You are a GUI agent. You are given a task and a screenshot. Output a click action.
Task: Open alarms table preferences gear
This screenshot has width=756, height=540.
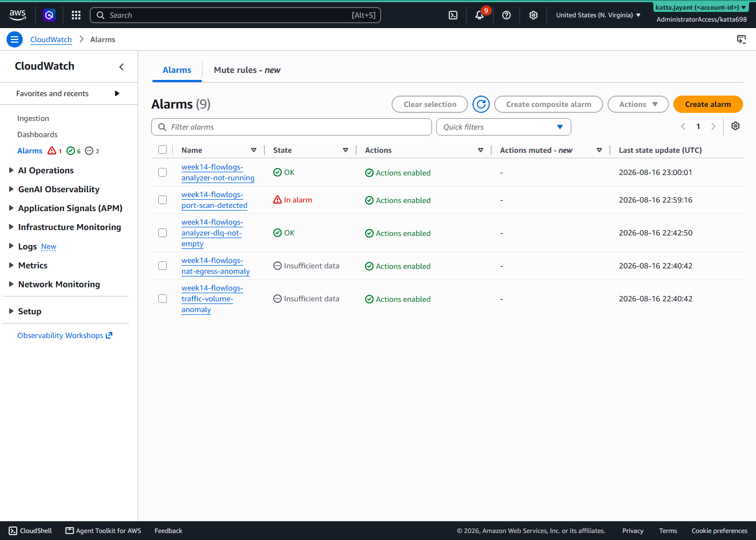click(735, 126)
